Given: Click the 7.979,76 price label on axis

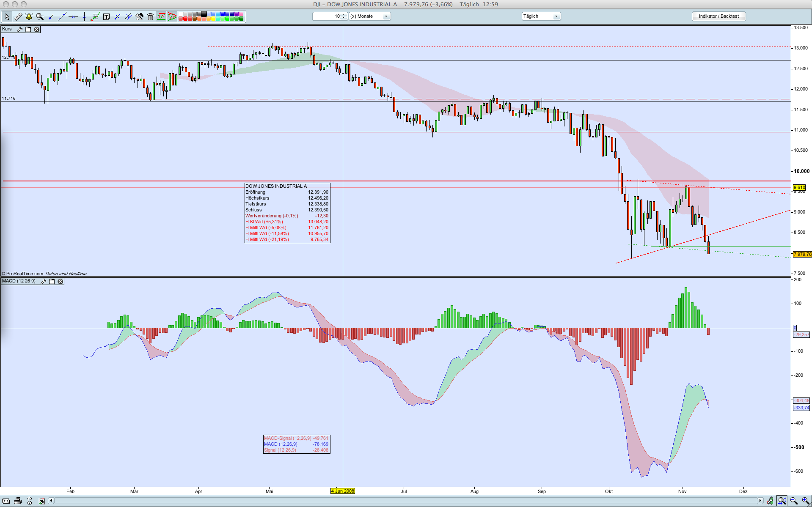Looking at the screenshot, I should (802, 254).
